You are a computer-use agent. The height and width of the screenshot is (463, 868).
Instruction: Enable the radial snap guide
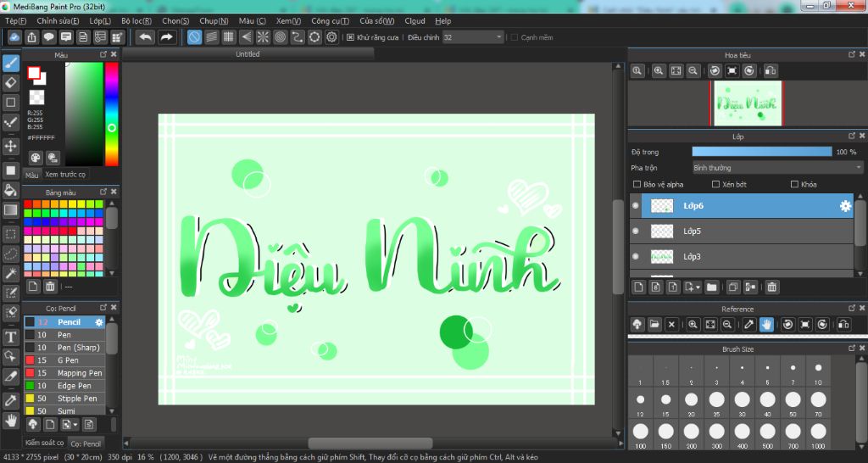click(x=263, y=37)
